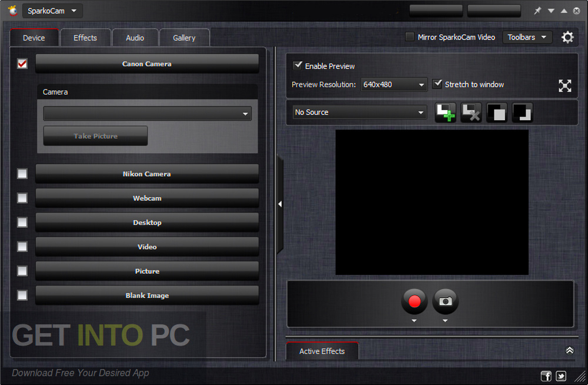Collapse the Active Effects panel with double chevron
The height and width of the screenshot is (385, 588).
(569, 350)
